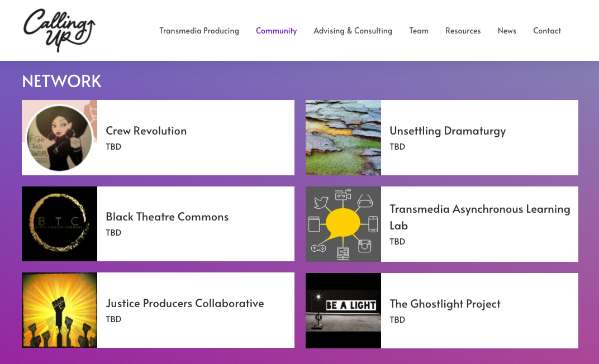Click the Black Theatre Commons gold ring logo
Viewport: 599px width, 364px height.
[59, 223]
